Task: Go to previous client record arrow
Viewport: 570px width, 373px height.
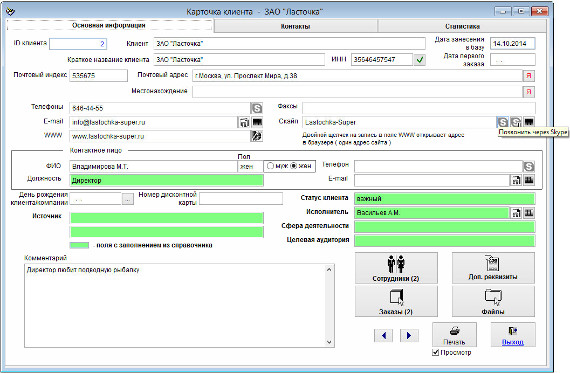Action: (384, 335)
